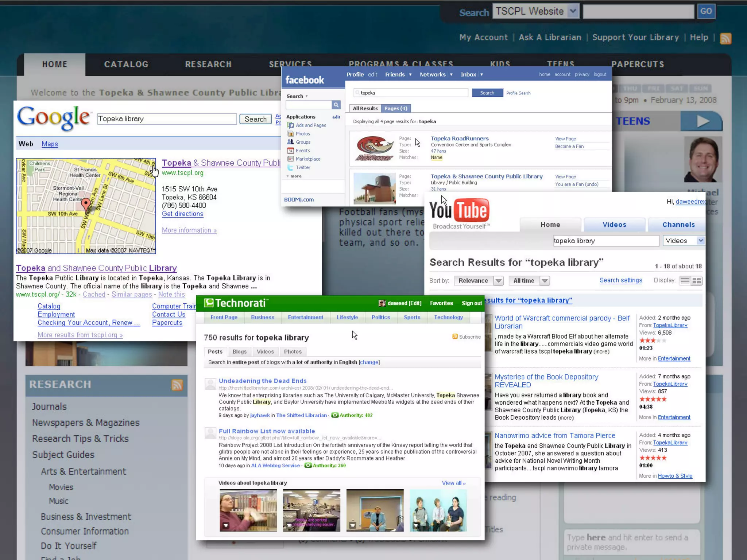
Task: Expand the YouTube Relevance sort dropdown
Action: (x=498, y=281)
